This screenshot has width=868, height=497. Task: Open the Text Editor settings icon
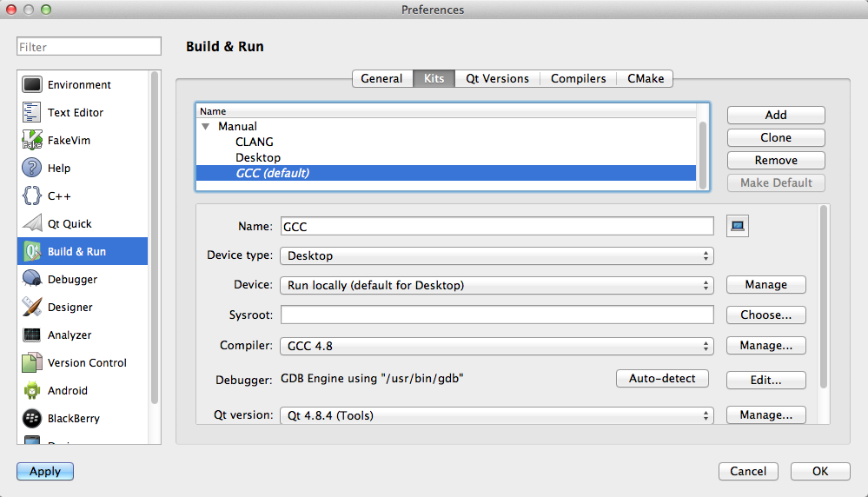[x=32, y=113]
